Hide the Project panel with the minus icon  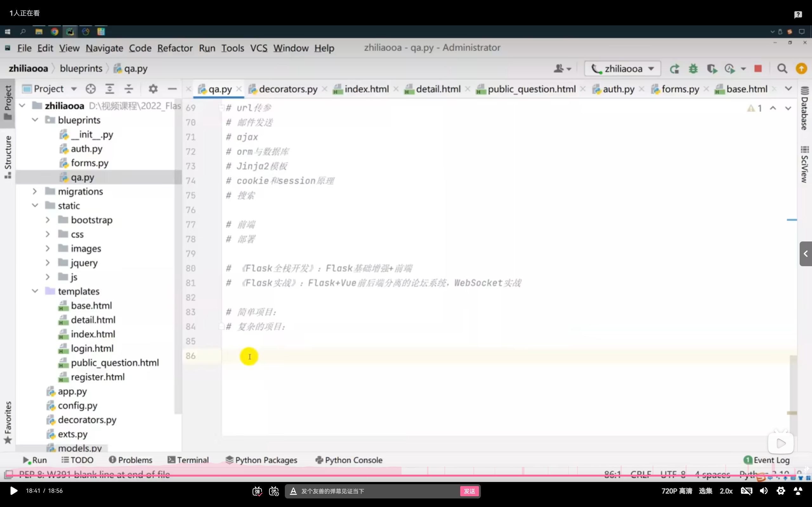click(172, 89)
